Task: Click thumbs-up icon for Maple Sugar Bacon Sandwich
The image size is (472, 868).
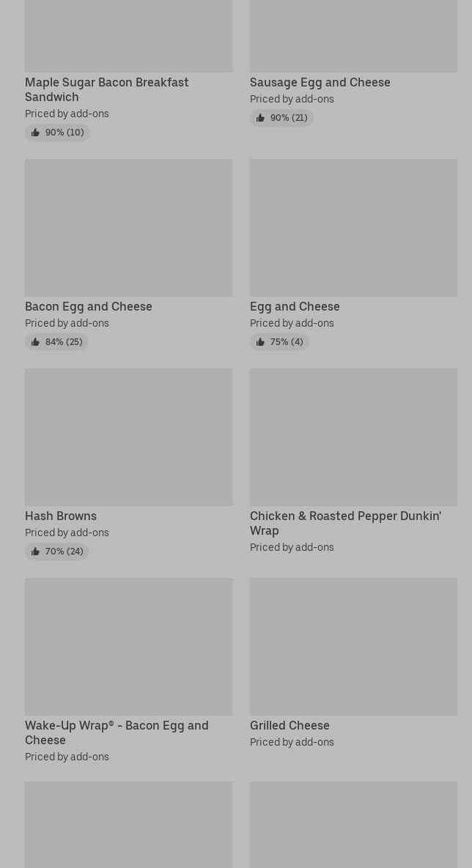Action: [x=35, y=133]
